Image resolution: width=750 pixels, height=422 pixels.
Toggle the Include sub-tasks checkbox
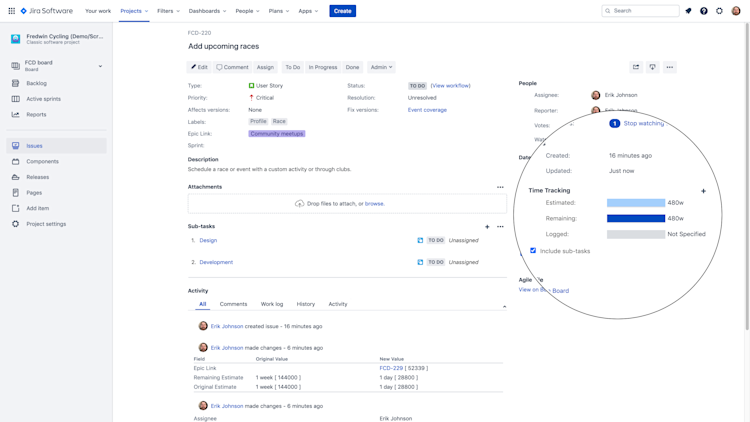coord(533,251)
